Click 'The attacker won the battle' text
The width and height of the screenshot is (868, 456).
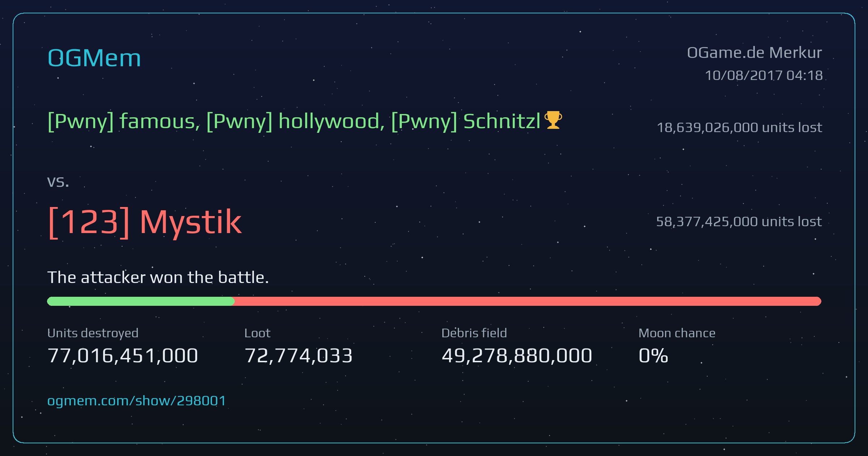158,278
